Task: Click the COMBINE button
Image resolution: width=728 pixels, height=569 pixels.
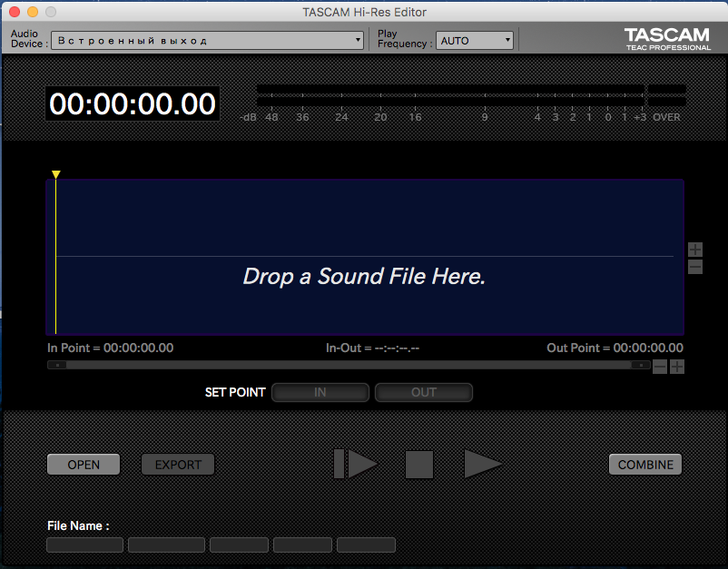Action: pyautogui.click(x=645, y=465)
